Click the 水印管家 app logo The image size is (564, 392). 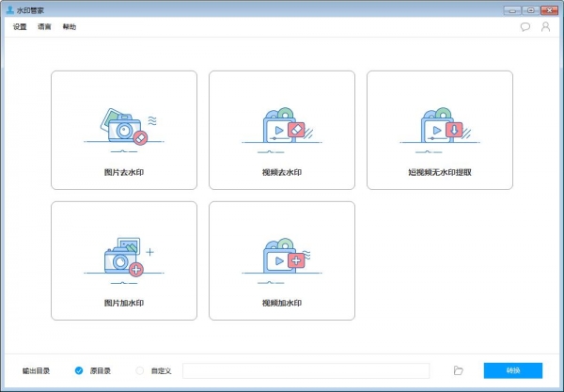(10, 10)
